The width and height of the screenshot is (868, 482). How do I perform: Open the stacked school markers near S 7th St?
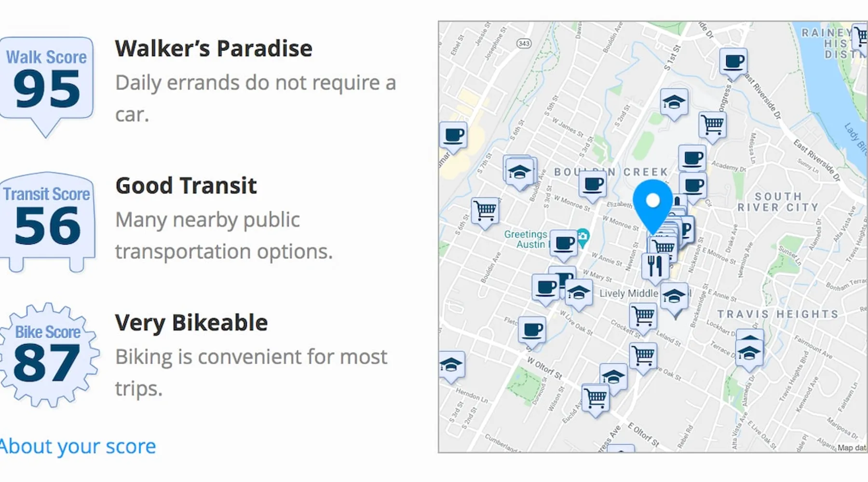519,172
